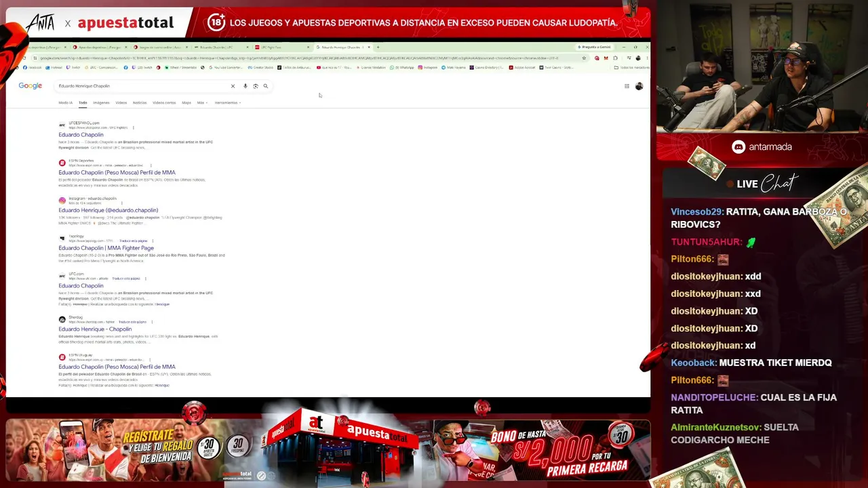Click the Google logo
The width and height of the screenshot is (868, 488).
pos(30,86)
